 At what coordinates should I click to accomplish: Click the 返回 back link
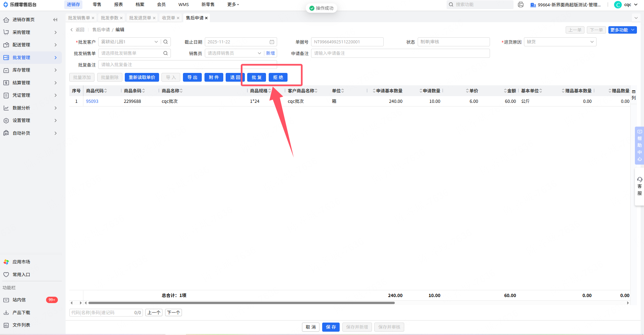coord(77,30)
